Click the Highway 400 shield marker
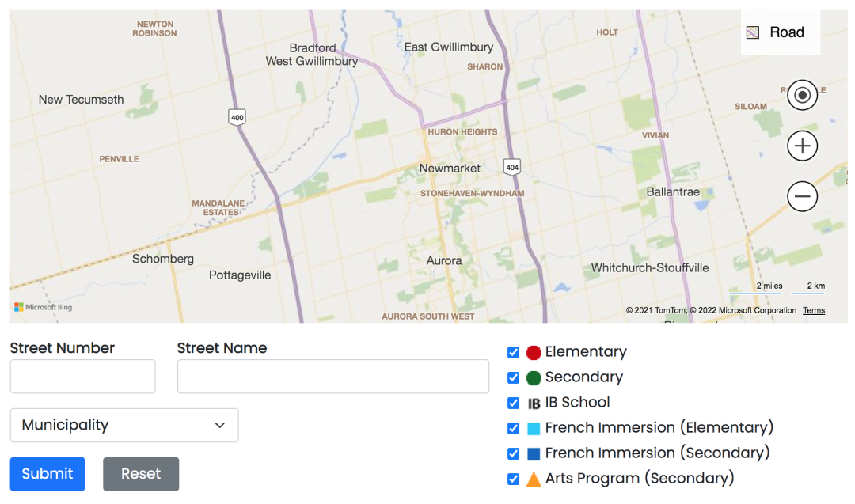Screen dimensions: 855x504 pos(237,117)
